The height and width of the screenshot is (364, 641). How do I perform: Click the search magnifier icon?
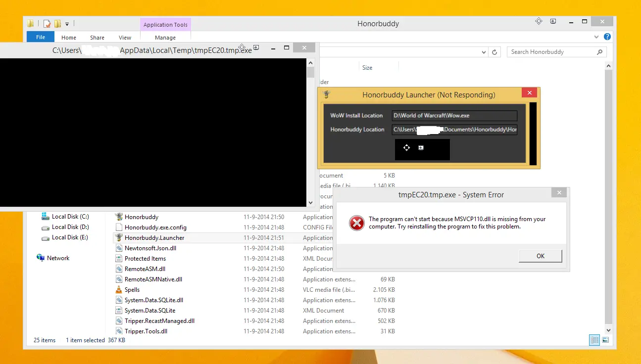[x=599, y=52]
